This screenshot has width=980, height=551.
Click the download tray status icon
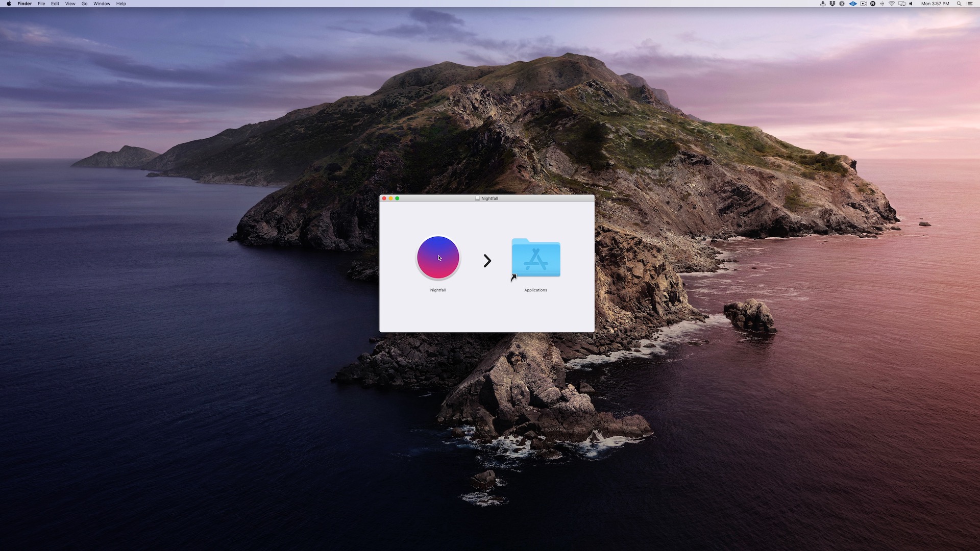(823, 4)
